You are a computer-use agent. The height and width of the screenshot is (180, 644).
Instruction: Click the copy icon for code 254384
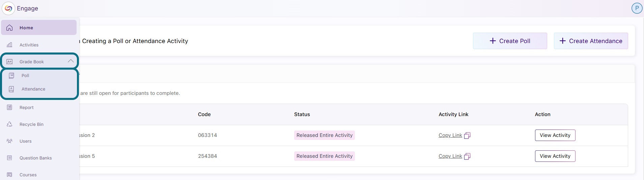(467, 156)
